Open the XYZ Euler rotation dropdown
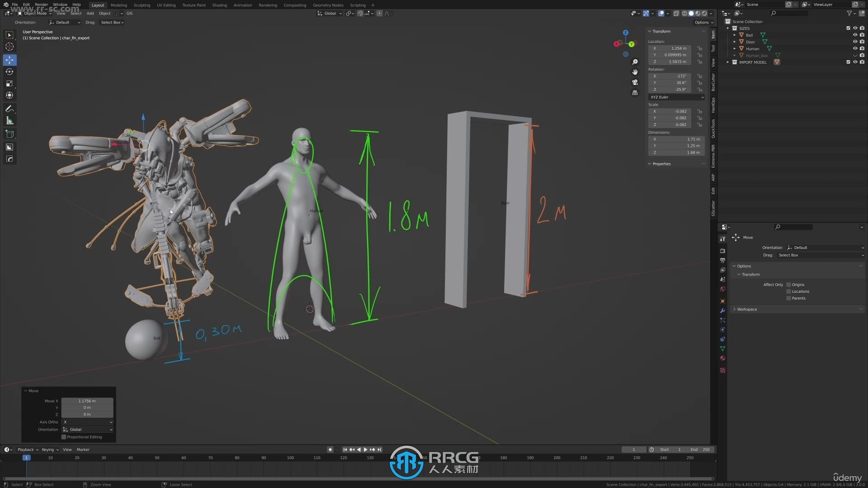Viewport: 868px width, 488px height. (677, 97)
